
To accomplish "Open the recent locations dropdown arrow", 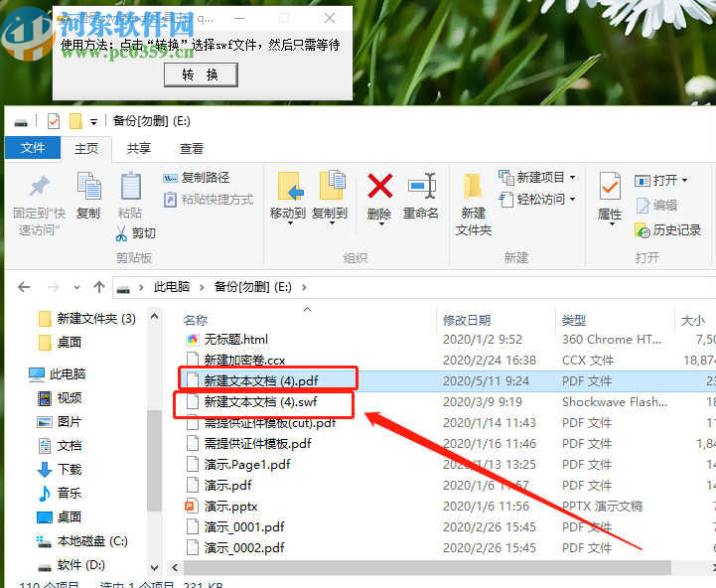I will 76,287.
